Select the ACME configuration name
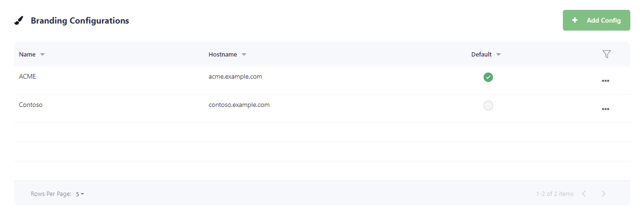 coord(27,77)
